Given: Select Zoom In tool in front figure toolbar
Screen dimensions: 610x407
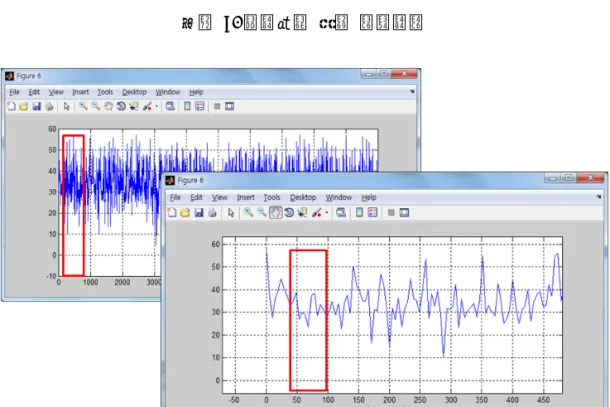Looking at the screenshot, I should [x=248, y=212].
